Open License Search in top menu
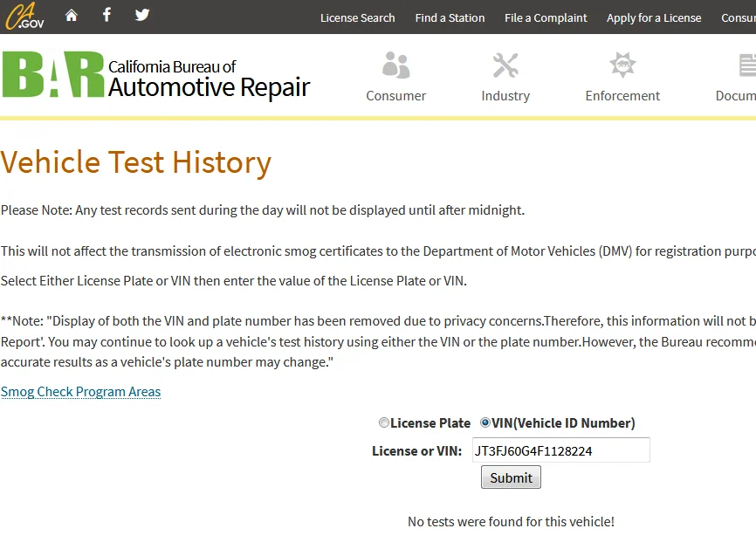The height and width of the screenshot is (549, 756). tap(357, 17)
